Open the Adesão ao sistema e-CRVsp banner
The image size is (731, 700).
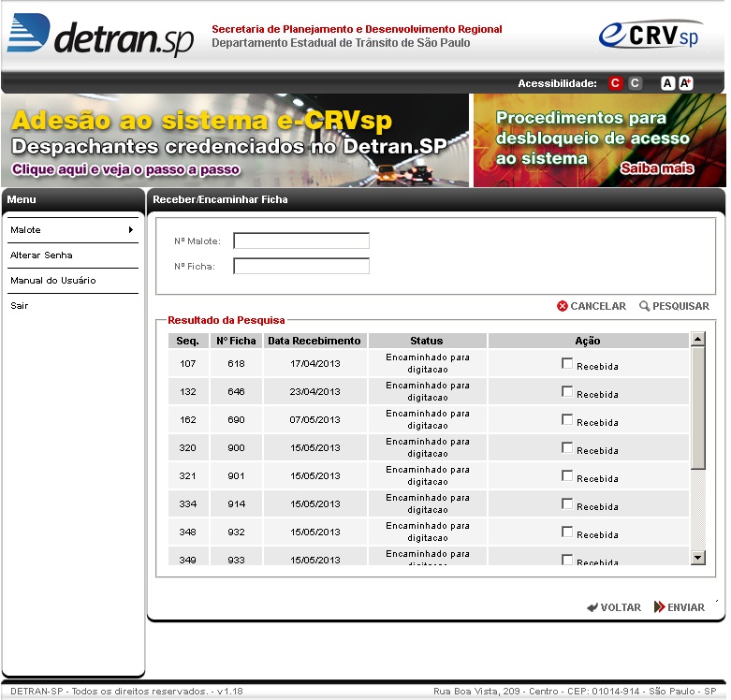coord(235,140)
